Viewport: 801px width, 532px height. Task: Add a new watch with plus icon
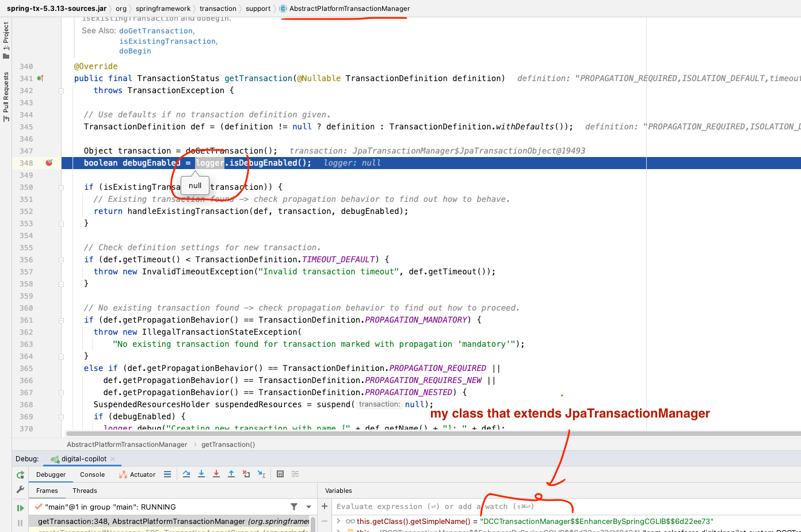click(x=325, y=506)
